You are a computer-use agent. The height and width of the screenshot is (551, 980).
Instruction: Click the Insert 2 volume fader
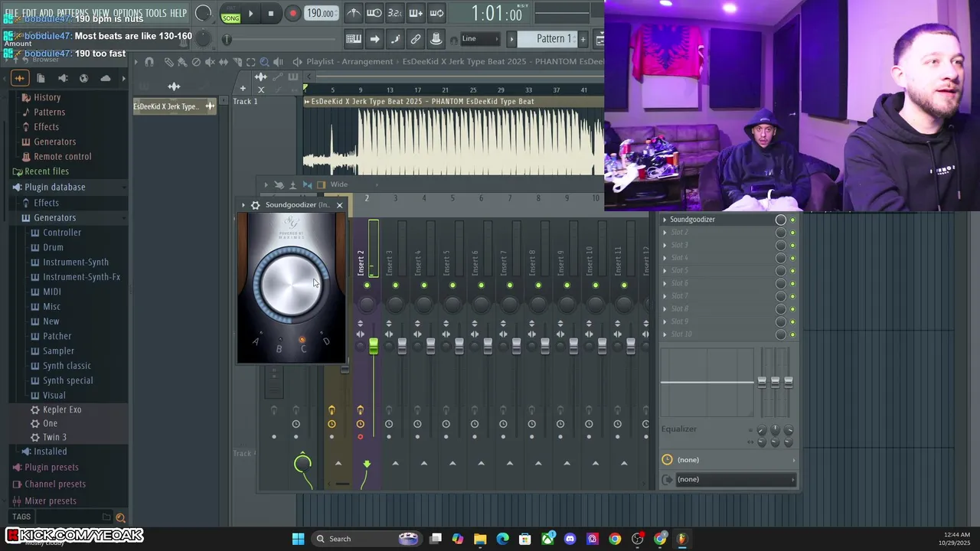pyautogui.click(x=373, y=347)
